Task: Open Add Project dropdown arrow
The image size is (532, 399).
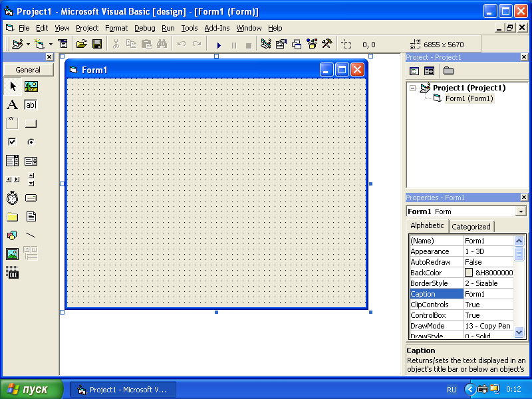Action: click(x=28, y=44)
